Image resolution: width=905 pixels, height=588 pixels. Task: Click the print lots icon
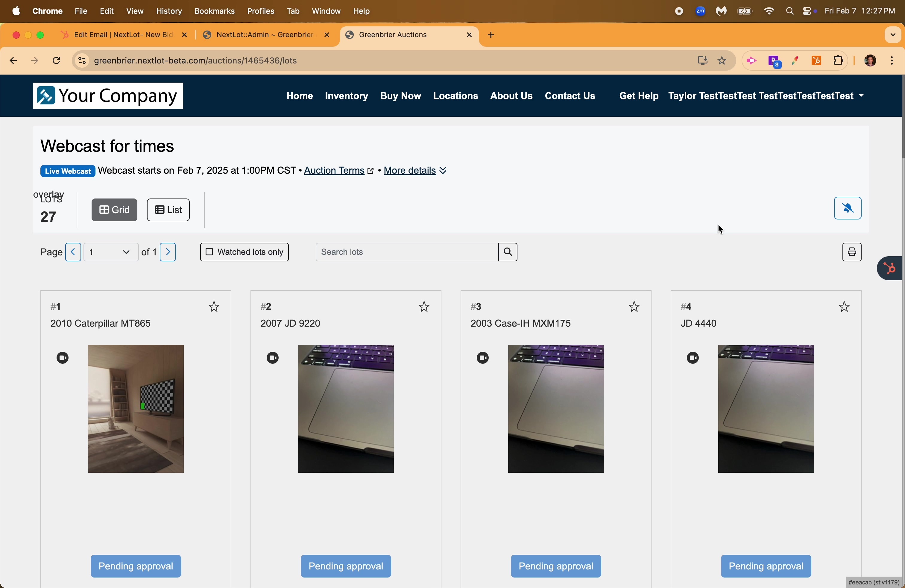click(x=851, y=252)
